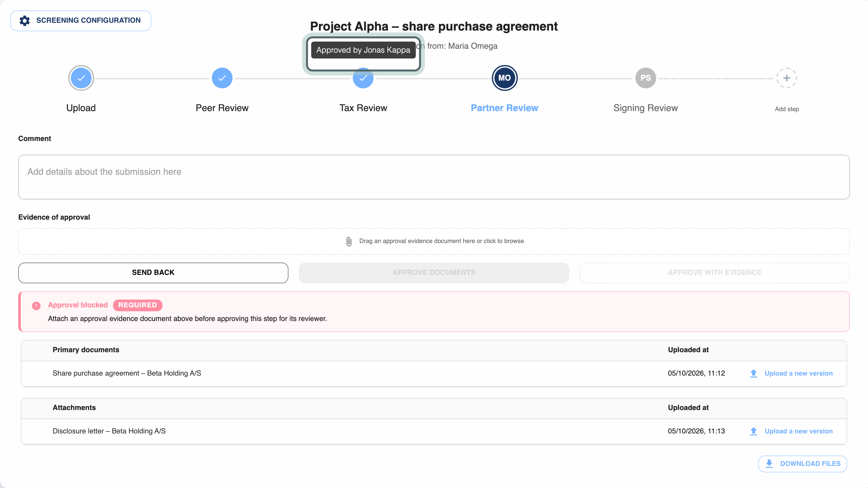The height and width of the screenshot is (488, 868).
Task: Click the 05/10/2026, 11:13 timestamp
Action: (696, 431)
